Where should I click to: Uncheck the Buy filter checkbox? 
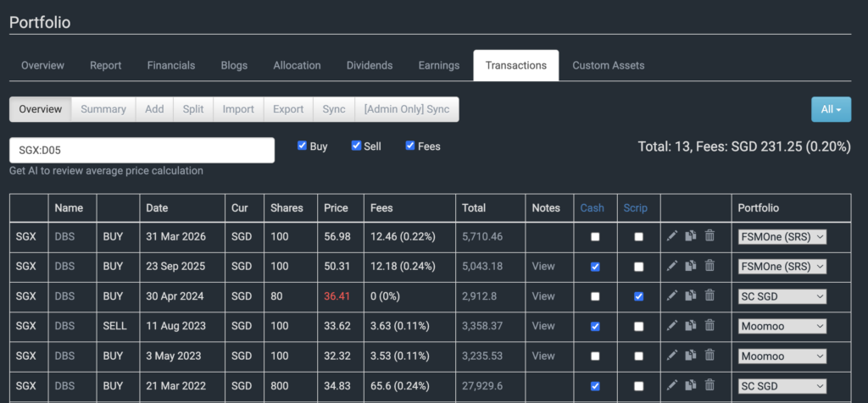(x=303, y=146)
